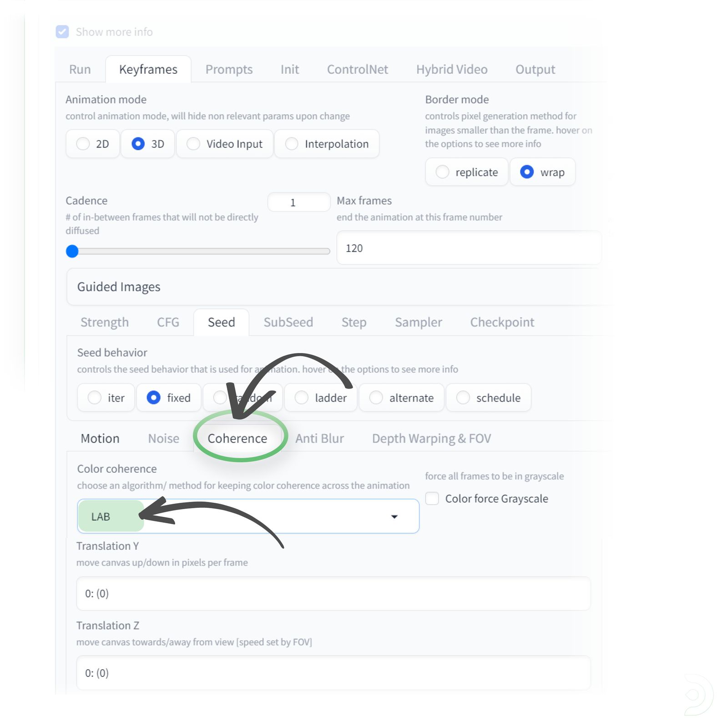Click the Max frames input field
Viewport: 728px width, 728px height.
click(x=469, y=248)
